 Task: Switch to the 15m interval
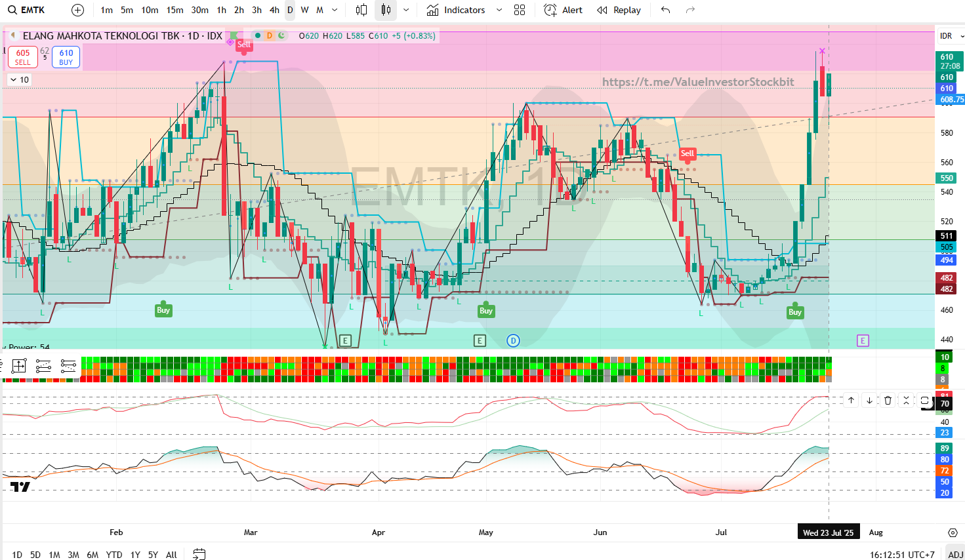(175, 10)
